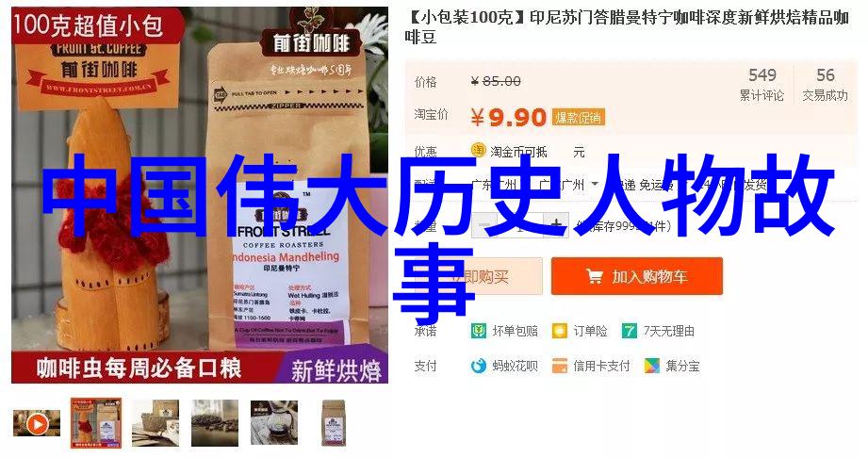The height and width of the screenshot is (458, 868).
Task: Click the 信用卡支付 credit card icon
Action: coord(560,366)
